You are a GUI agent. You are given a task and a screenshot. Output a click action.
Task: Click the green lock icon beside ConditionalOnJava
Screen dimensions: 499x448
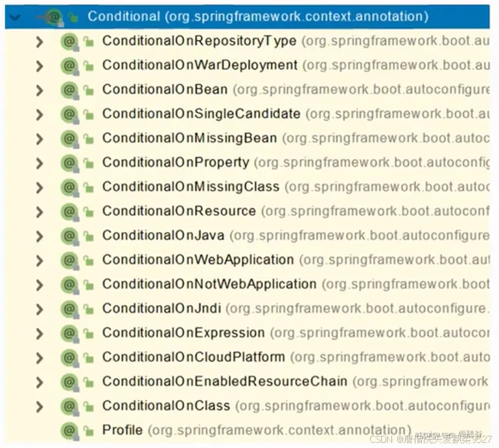tap(89, 235)
